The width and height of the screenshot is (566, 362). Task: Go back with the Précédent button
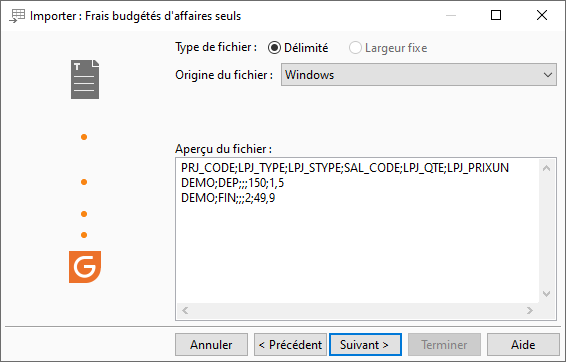pos(290,345)
